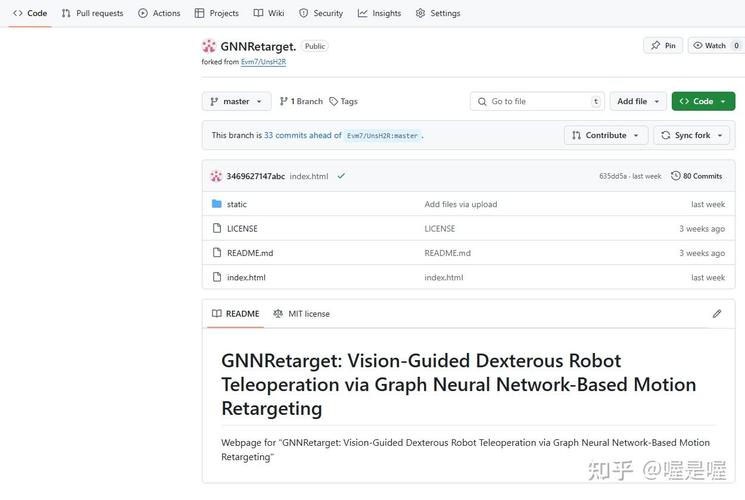Open the static folder
The width and height of the screenshot is (745, 500).
pyautogui.click(x=237, y=204)
